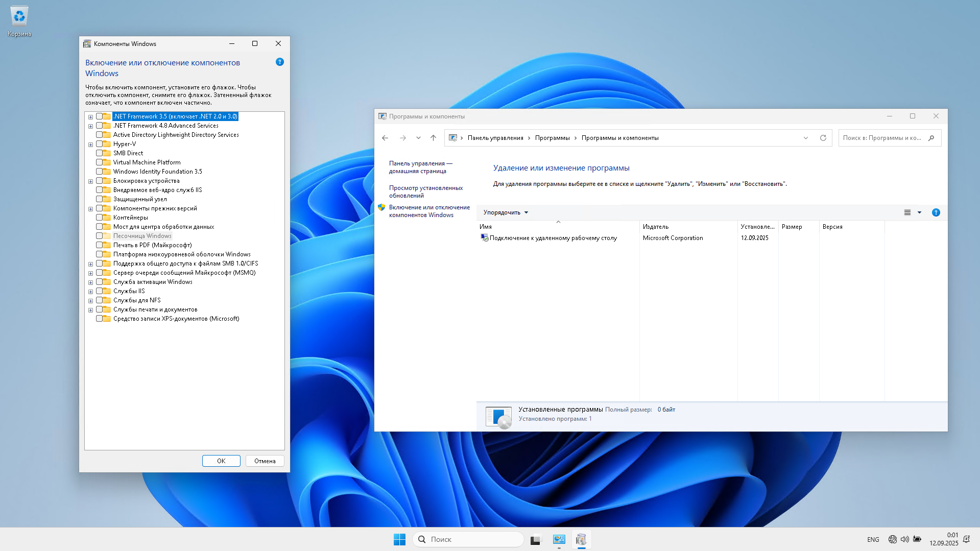Enable the SMB Direct checkbox
The image size is (980, 551).
(x=99, y=153)
